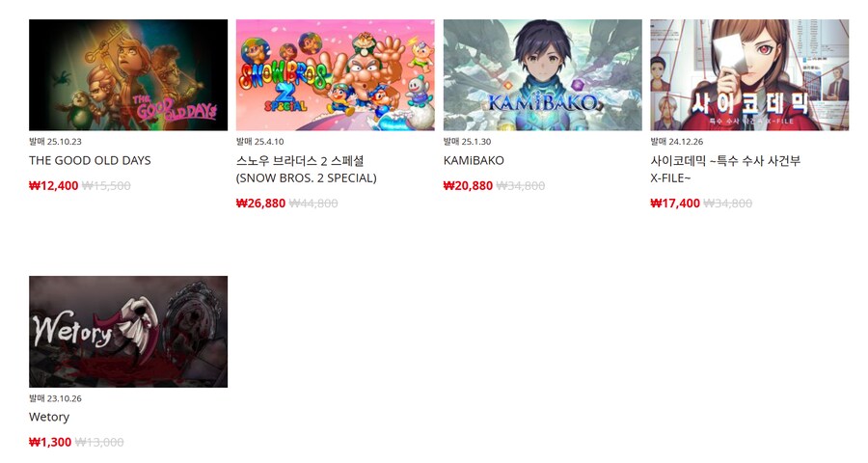This screenshot has height=463, width=868.
Task: Open THE GOOD OLD DAYS title link
Action: point(90,161)
